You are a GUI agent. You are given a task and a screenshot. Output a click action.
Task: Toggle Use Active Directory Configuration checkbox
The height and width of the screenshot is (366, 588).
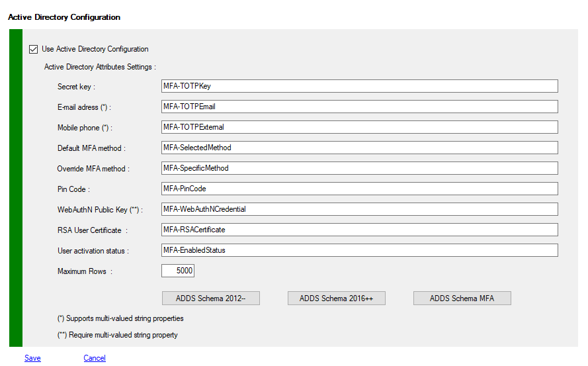coord(34,49)
